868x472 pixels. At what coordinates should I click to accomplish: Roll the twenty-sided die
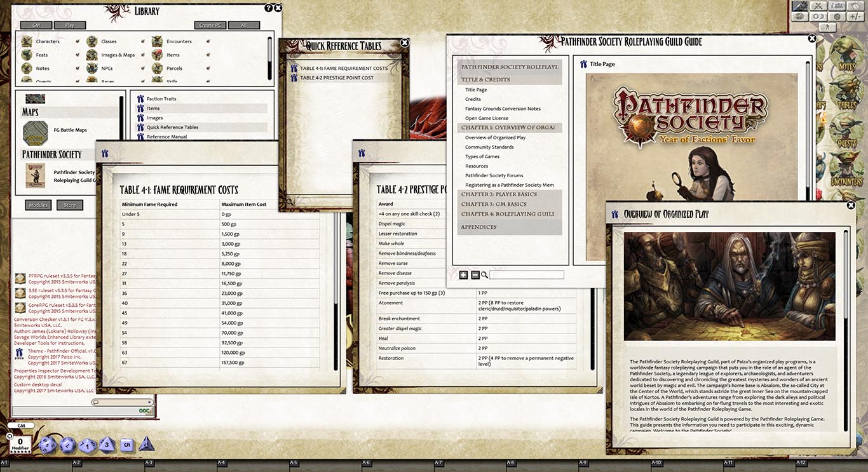coord(48,445)
